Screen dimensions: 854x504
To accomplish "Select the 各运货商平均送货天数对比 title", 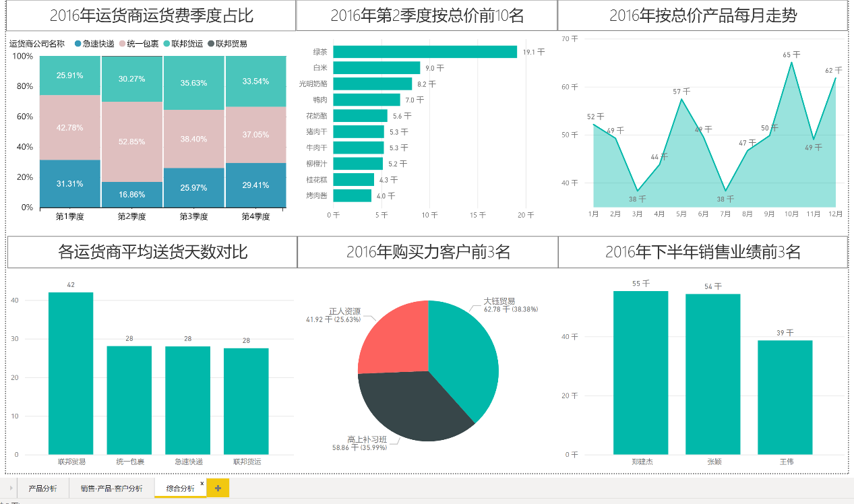I will tap(153, 252).
